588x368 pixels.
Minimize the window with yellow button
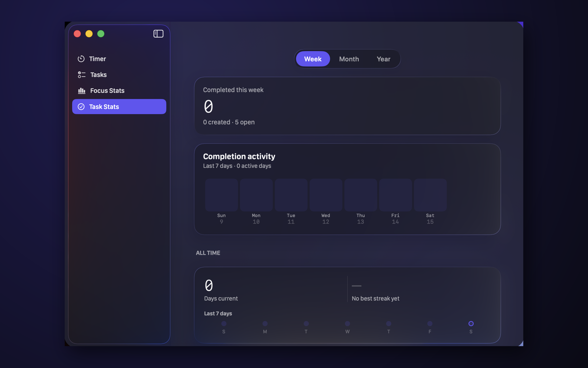(89, 34)
